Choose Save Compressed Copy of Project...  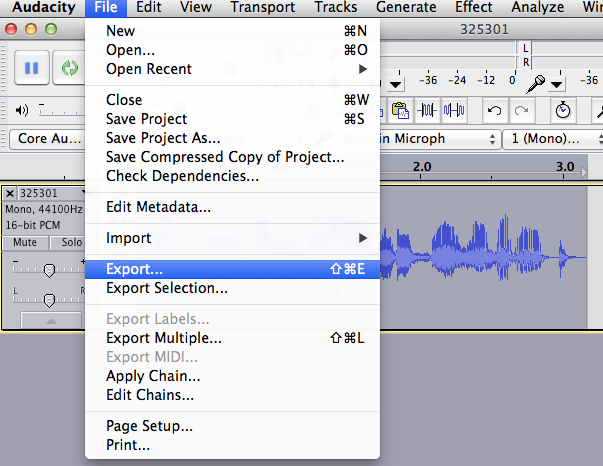tap(232, 157)
